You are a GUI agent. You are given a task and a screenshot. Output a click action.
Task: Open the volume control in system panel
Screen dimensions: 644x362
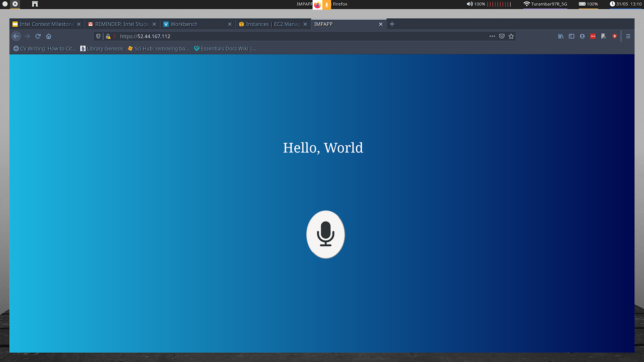470,4
